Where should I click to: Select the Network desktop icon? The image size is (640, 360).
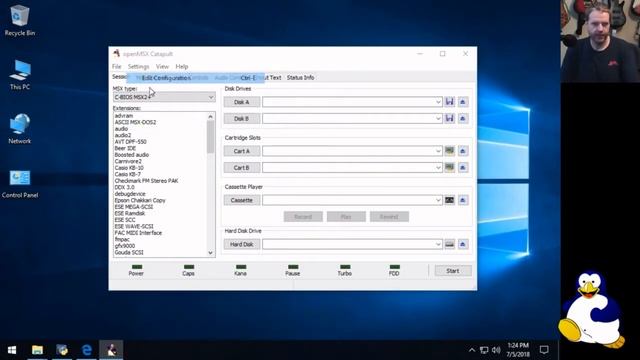pos(20,129)
